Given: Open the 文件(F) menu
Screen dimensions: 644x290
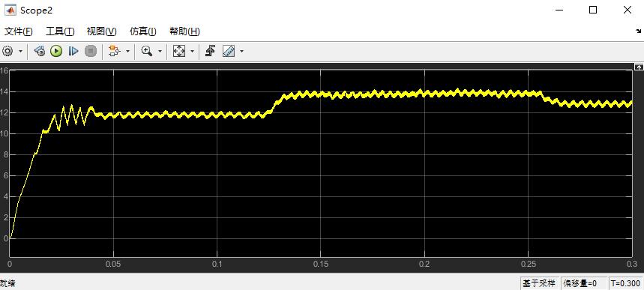Looking at the screenshot, I should coord(18,31).
